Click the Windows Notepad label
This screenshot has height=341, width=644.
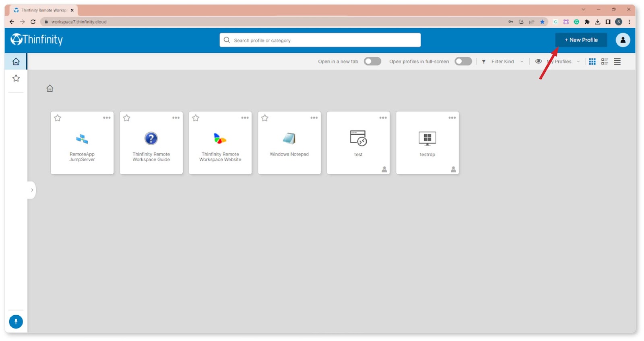click(289, 154)
